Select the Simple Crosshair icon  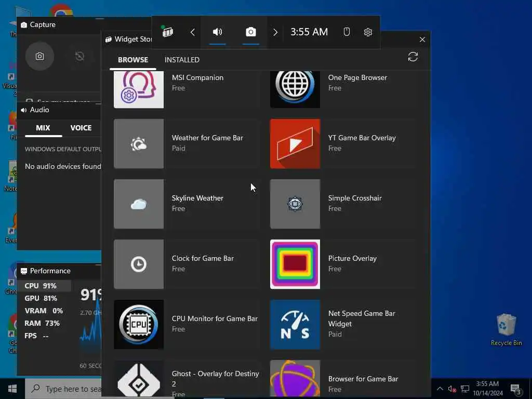(295, 204)
